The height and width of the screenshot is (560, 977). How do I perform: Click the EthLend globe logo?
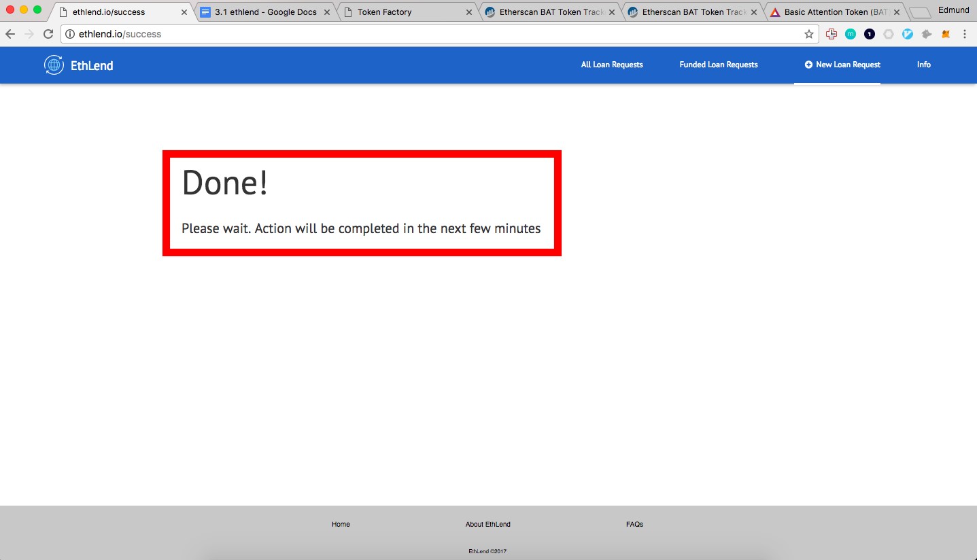point(54,65)
